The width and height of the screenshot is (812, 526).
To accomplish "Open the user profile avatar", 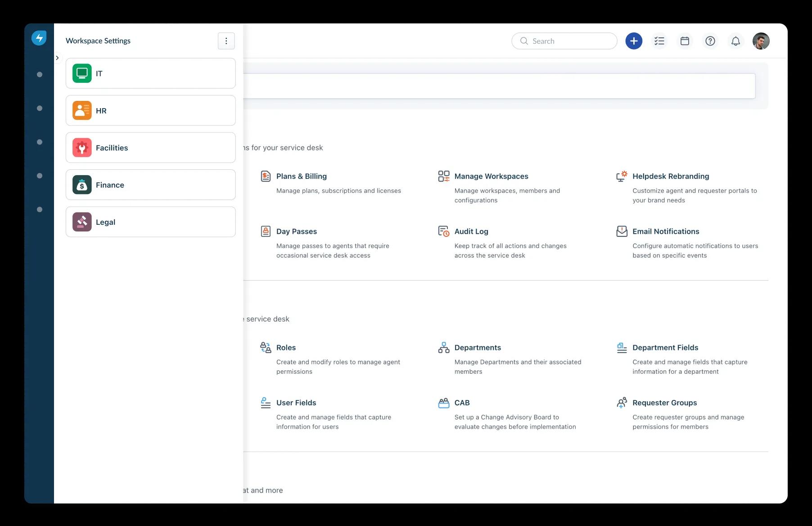I will 761,41.
